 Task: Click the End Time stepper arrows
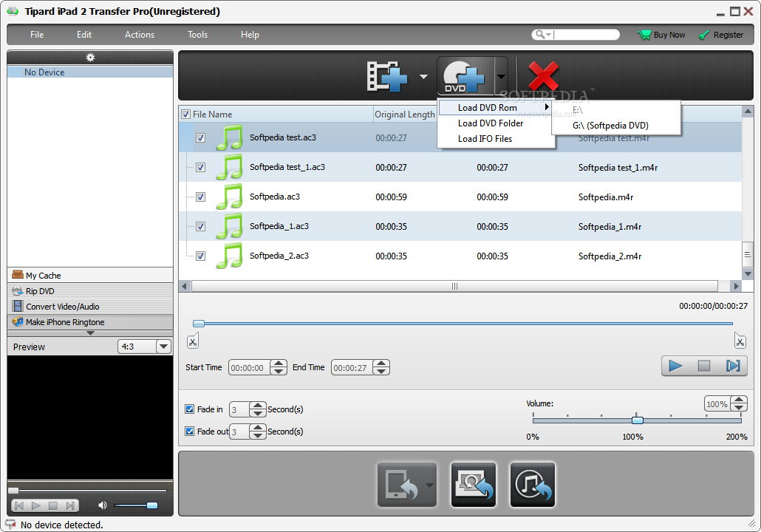(x=381, y=367)
